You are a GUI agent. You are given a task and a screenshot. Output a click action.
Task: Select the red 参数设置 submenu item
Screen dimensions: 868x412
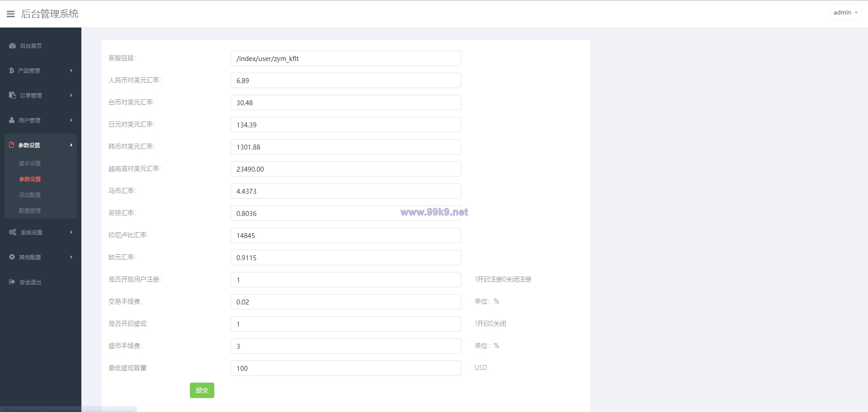point(30,179)
